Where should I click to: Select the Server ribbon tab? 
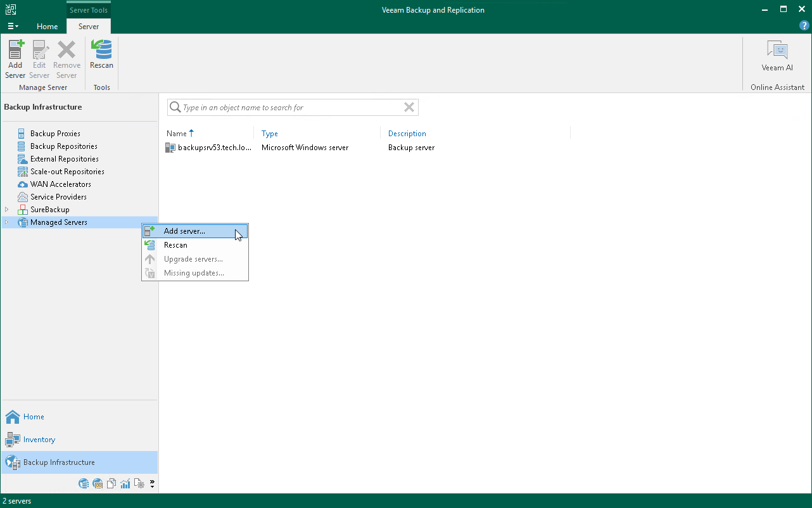89,27
